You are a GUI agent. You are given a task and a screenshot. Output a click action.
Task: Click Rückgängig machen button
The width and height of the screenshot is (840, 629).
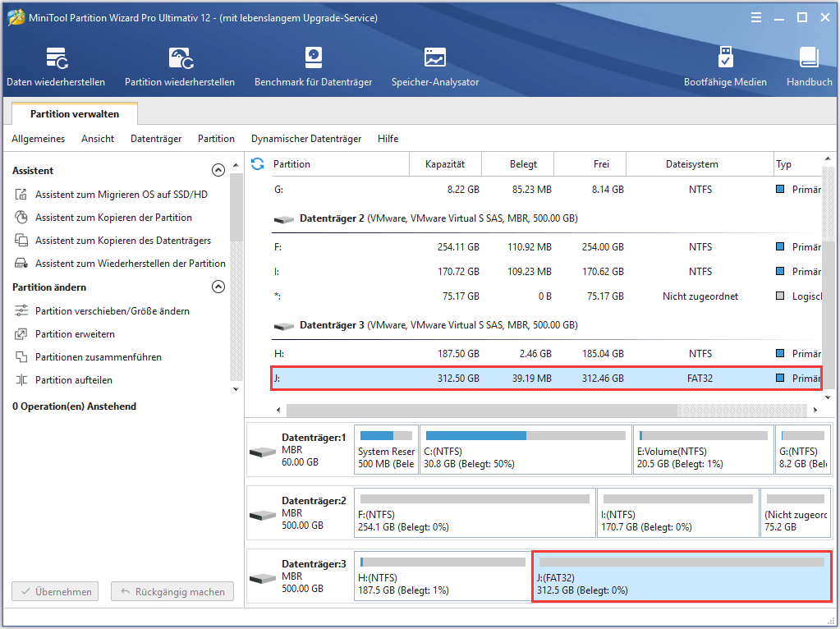click(172, 591)
